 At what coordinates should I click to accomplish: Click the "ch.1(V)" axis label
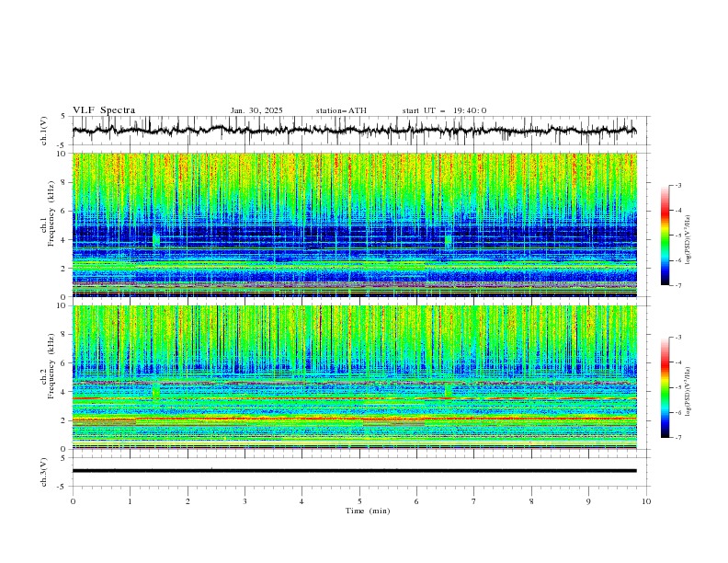click(44, 131)
